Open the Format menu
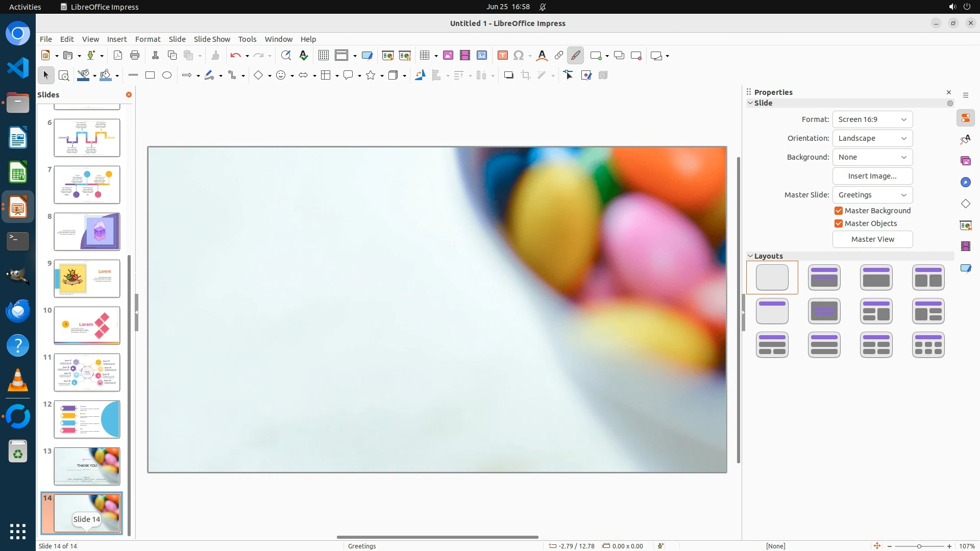 click(148, 39)
